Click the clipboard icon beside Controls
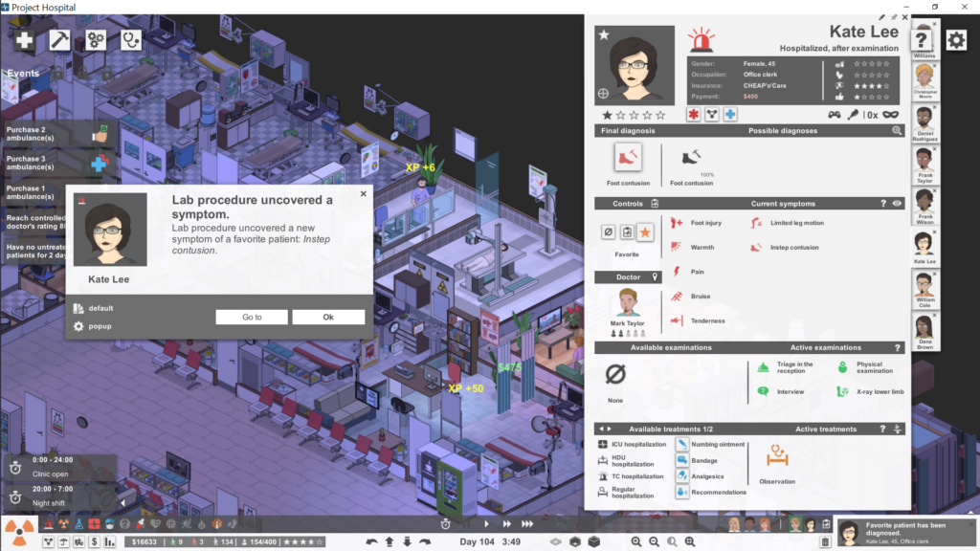The height and width of the screenshot is (551, 980). (655, 204)
